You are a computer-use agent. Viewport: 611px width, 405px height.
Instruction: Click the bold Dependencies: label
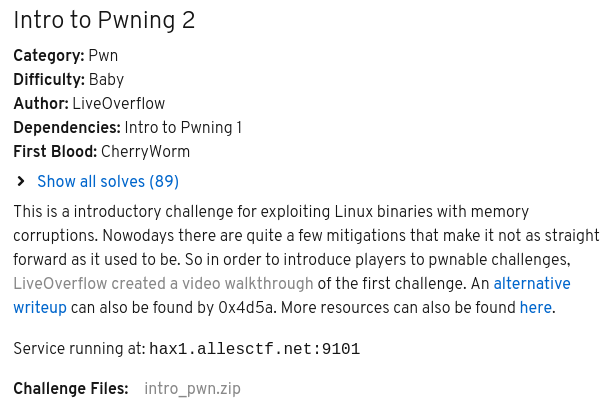(66, 128)
